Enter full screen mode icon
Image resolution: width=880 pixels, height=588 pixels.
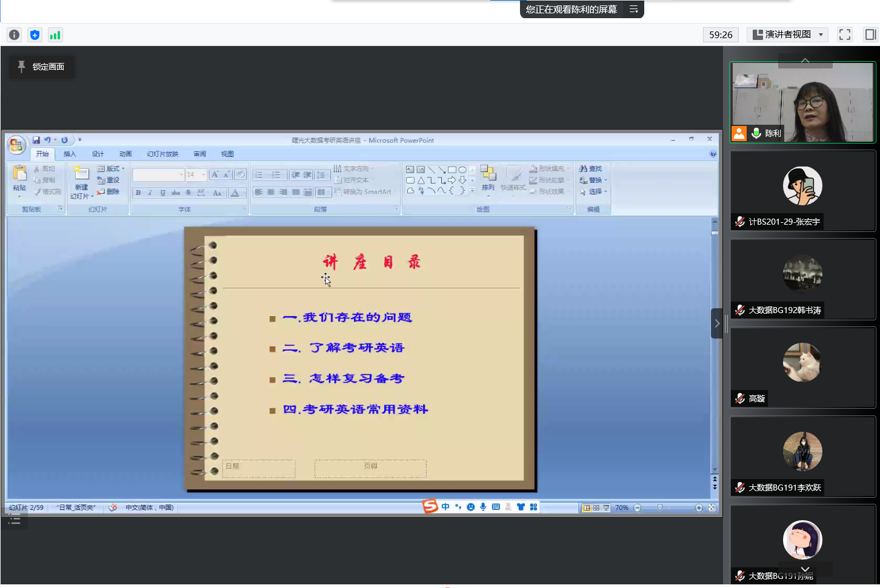tap(844, 35)
